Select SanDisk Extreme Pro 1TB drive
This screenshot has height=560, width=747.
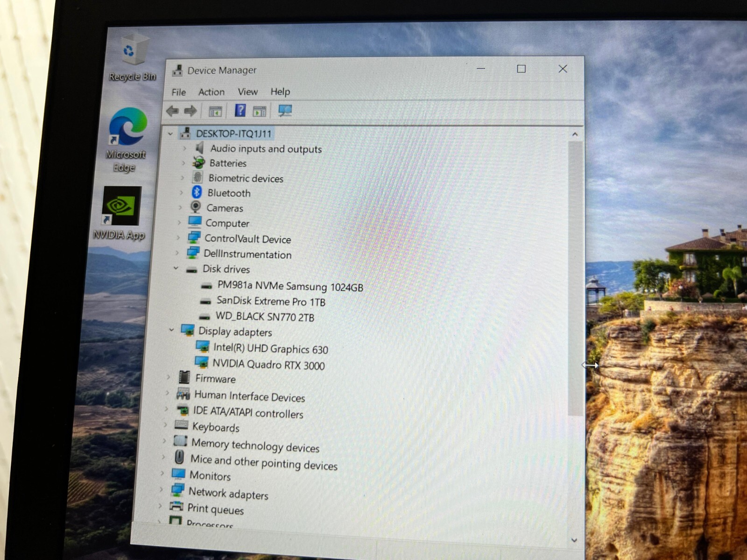coord(271,301)
